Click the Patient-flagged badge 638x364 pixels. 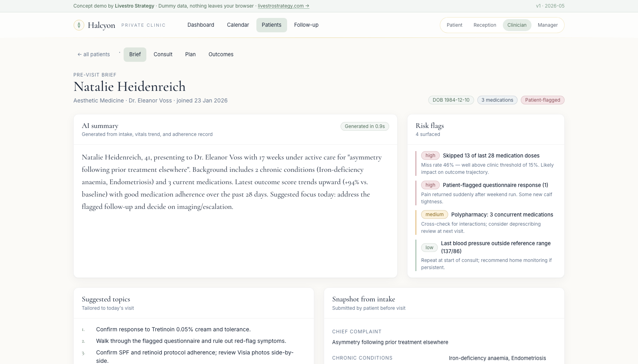tap(542, 100)
